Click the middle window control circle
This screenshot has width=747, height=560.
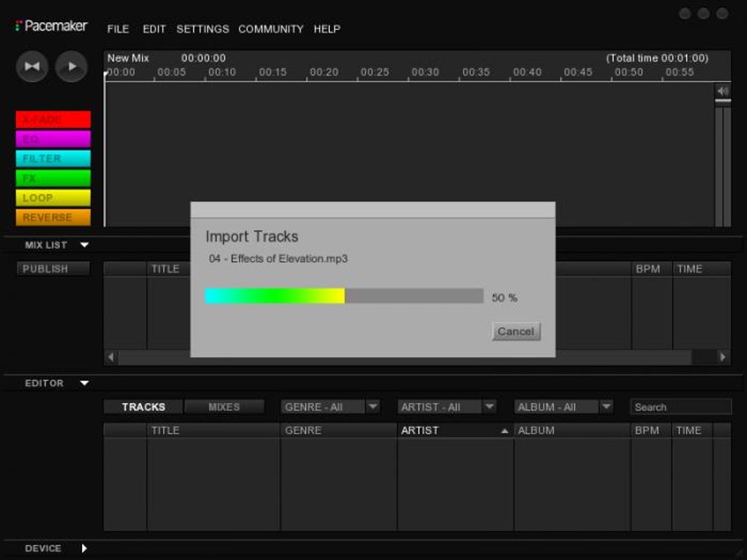pyautogui.click(x=703, y=13)
